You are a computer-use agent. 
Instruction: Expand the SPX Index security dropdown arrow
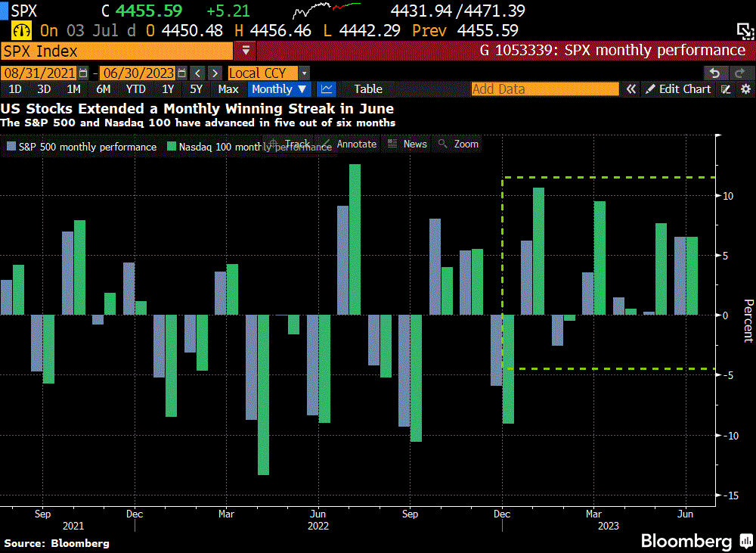[246, 51]
